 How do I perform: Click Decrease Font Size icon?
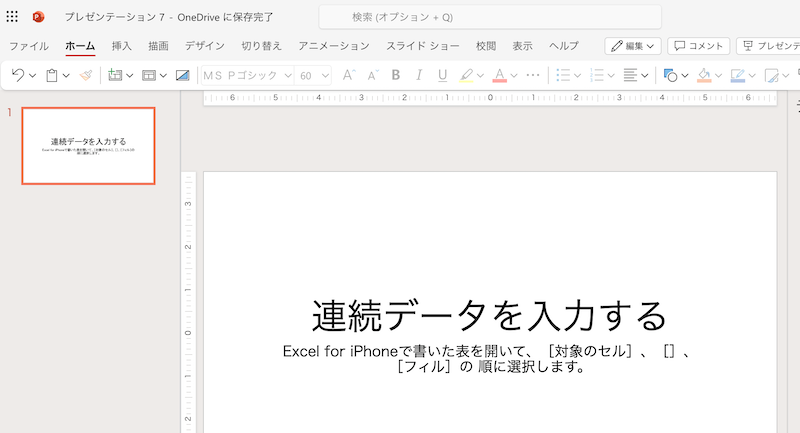pos(372,75)
